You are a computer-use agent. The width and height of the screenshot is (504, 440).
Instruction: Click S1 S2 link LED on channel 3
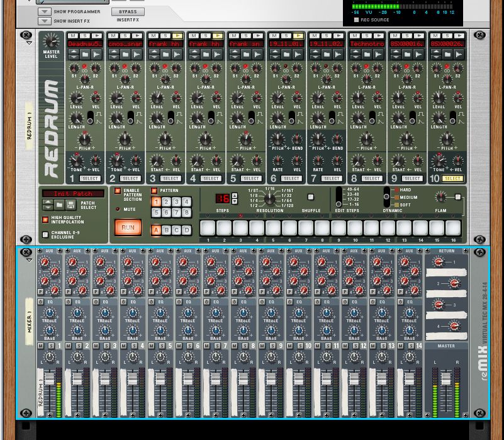pos(165,66)
